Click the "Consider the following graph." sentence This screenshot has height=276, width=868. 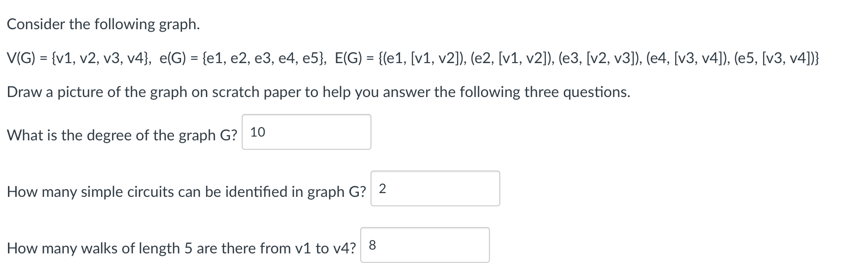pyautogui.click(x=103, y=24)
